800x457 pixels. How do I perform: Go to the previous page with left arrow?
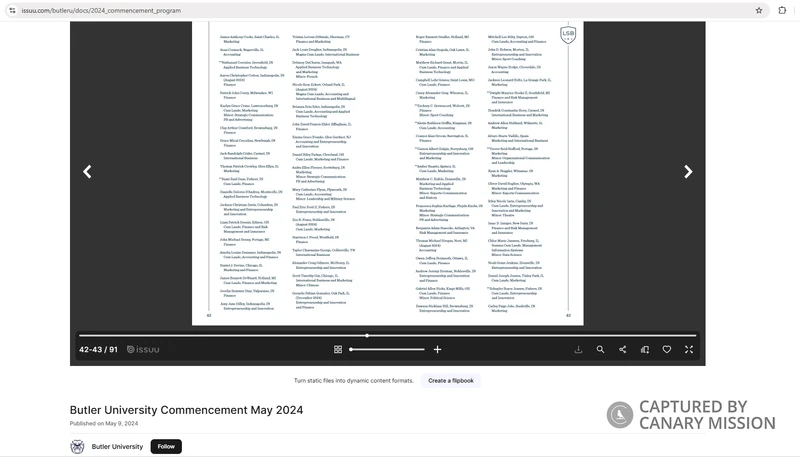[87, 172]
